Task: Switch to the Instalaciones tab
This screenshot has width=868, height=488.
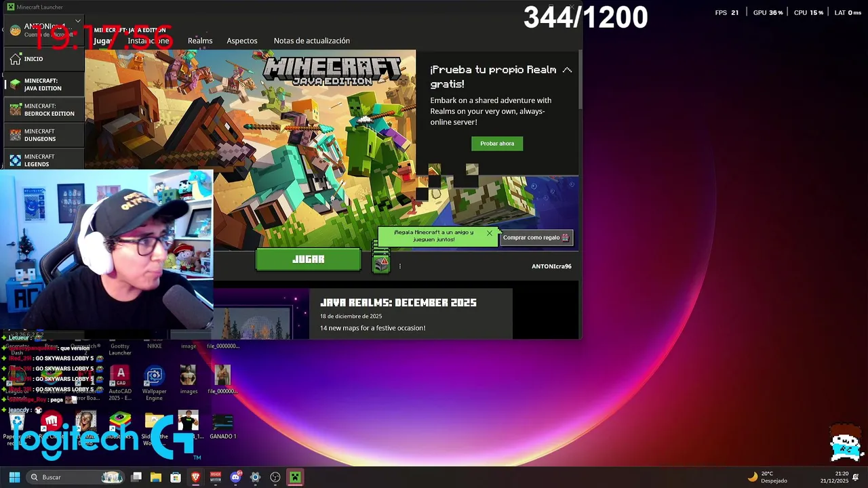Action: coord(148,41)
